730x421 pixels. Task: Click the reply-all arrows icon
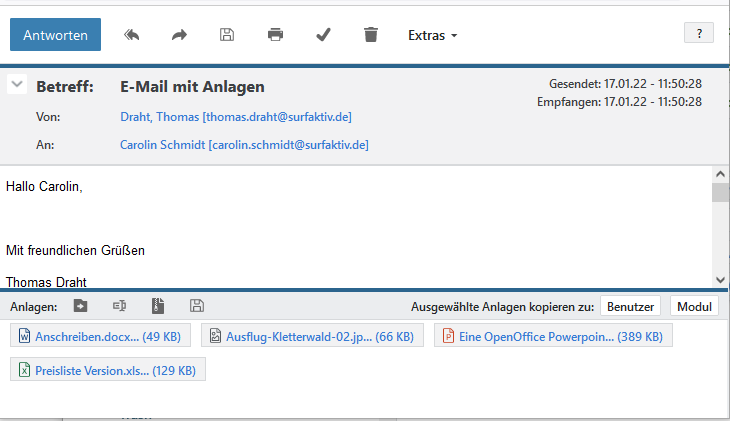[x=131, y=35]
